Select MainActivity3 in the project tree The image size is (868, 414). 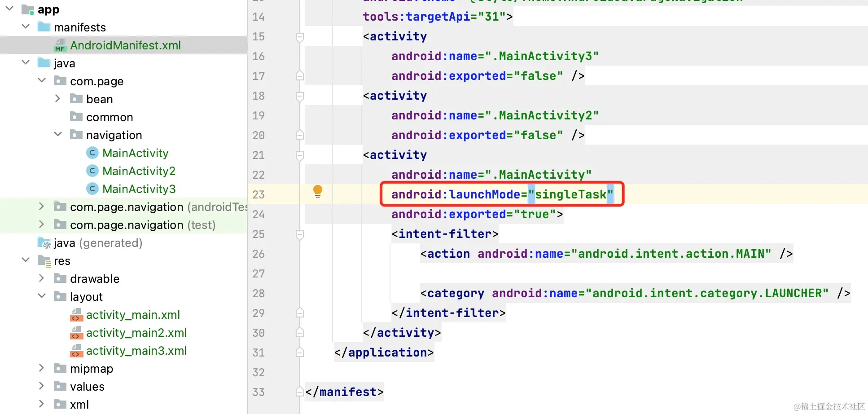pyautogui.click(x=139, y=189)
